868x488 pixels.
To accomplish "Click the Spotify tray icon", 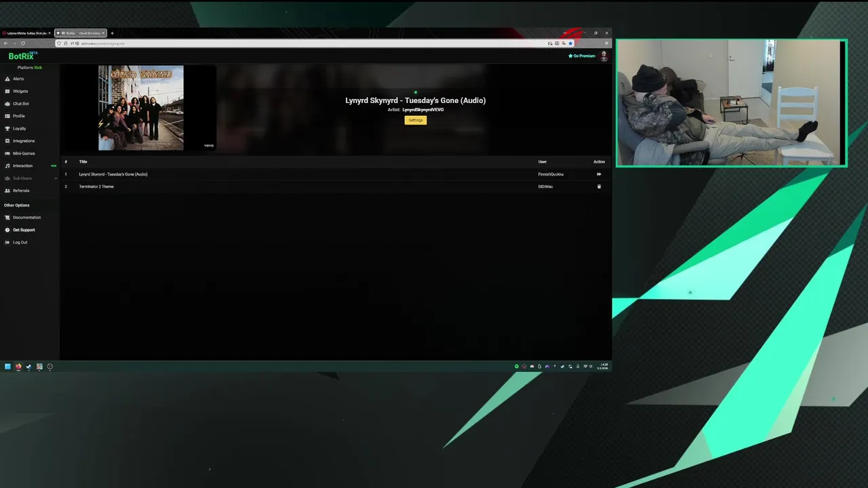I will [516, 367].
